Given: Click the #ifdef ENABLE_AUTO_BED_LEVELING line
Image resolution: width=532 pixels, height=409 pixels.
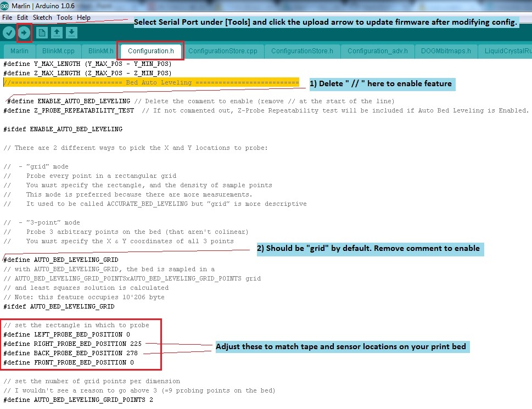Looking at the screenshot, I should tap(63, 129).
